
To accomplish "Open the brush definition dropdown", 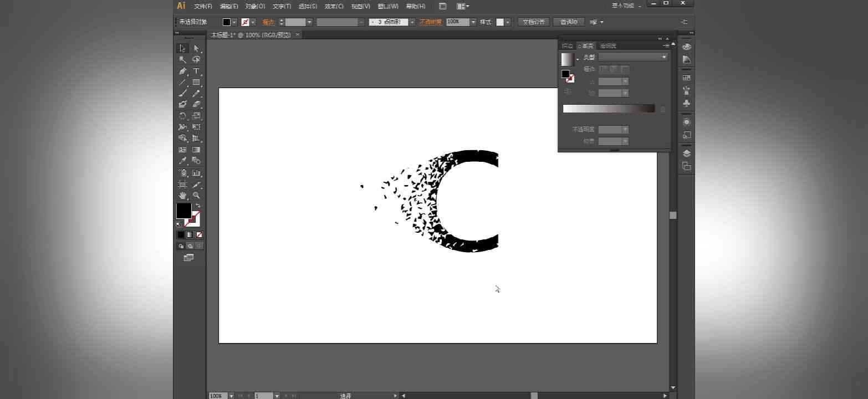I will pyautogui.click(x=412, y=22).
